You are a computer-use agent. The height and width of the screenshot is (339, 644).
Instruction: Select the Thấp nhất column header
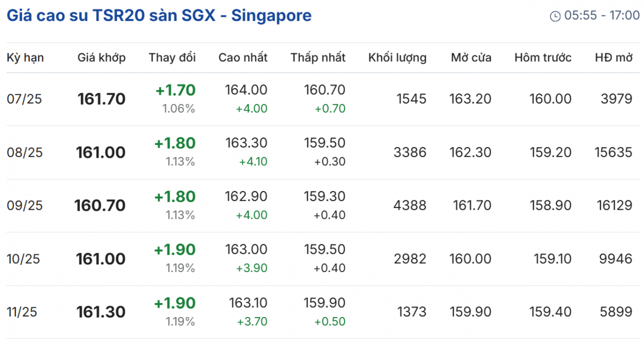click(318, 58)
